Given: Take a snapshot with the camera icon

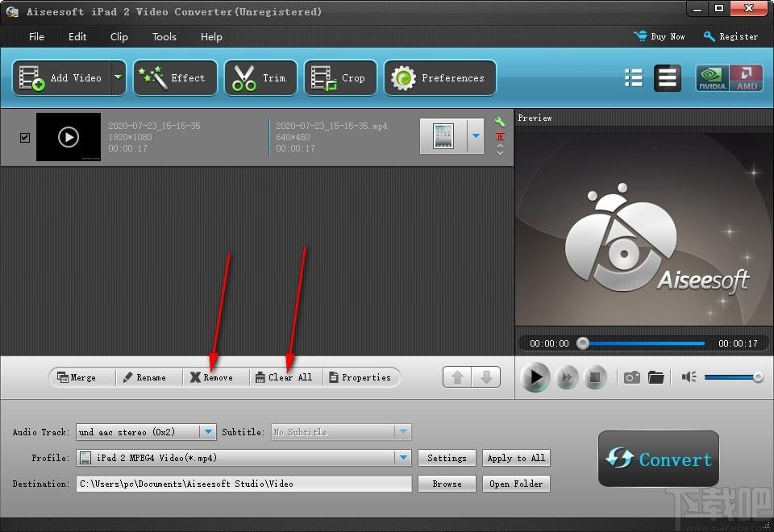Looking at the screenshot, I should coord(632,377).
